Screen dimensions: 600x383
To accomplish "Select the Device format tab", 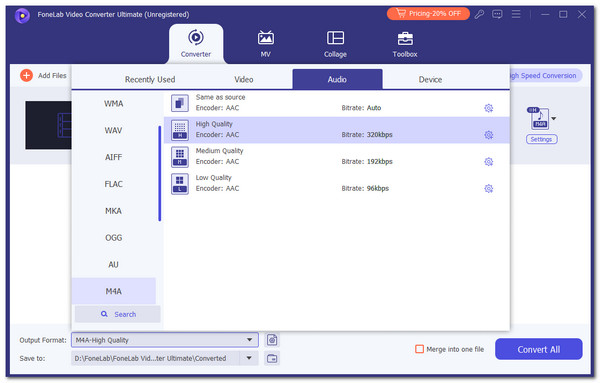I will pos(430,80).
